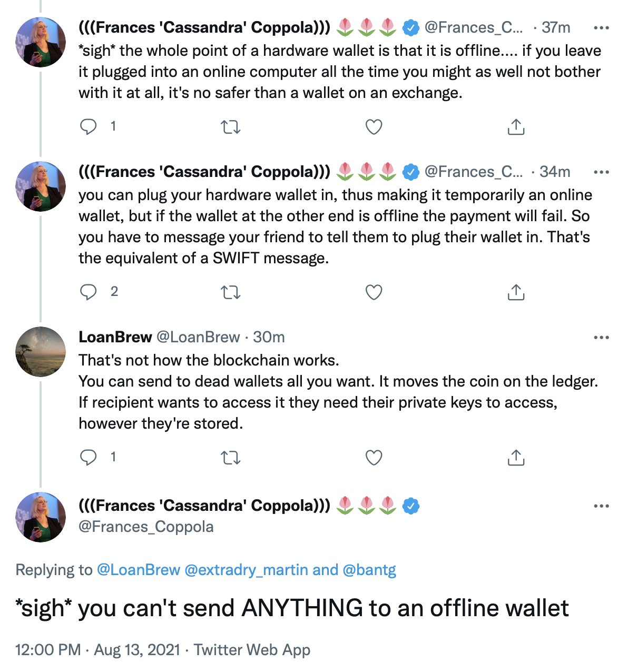This screenshot has width=628, height=672.
Task: Retweet the 37m hardware wallet tweet
Action: coord(230,127)
